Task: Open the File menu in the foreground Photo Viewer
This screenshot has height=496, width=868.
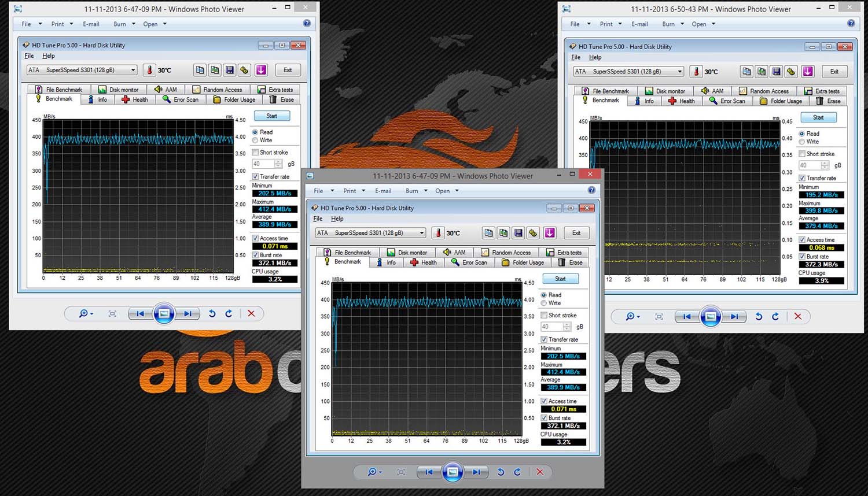Action: click(323, 191)
